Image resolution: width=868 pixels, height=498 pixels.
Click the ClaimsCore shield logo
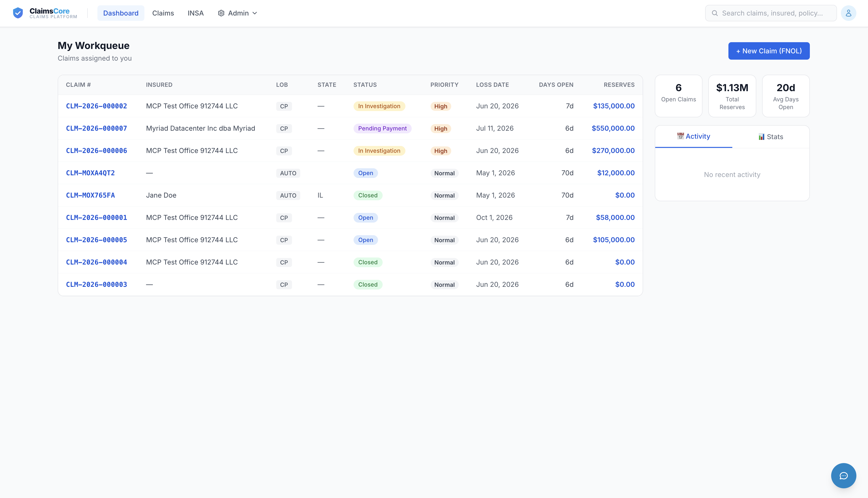pos(18,13)
